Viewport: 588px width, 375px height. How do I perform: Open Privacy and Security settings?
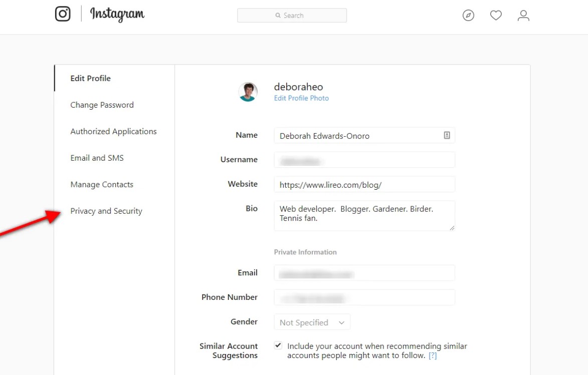pos(106,211)
